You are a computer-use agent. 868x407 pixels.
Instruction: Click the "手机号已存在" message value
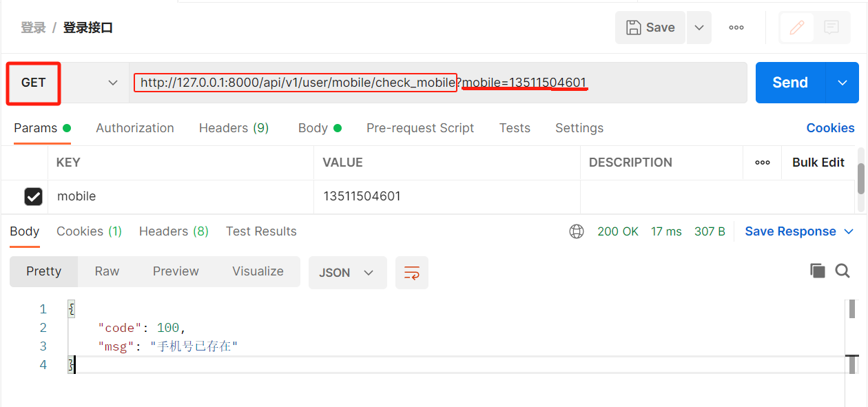[x=194, y=346]
